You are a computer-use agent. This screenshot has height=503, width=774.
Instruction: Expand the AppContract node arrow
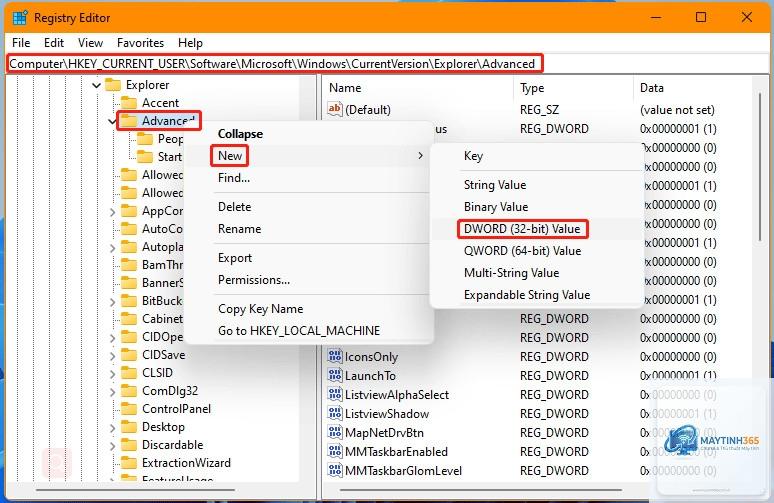[x=113, y=212]
